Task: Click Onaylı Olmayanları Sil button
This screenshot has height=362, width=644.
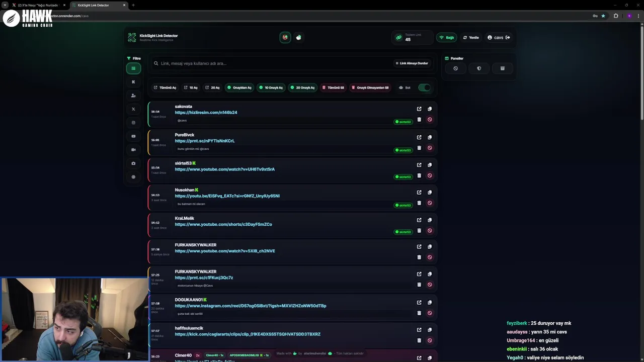Action: pos(370,87)
